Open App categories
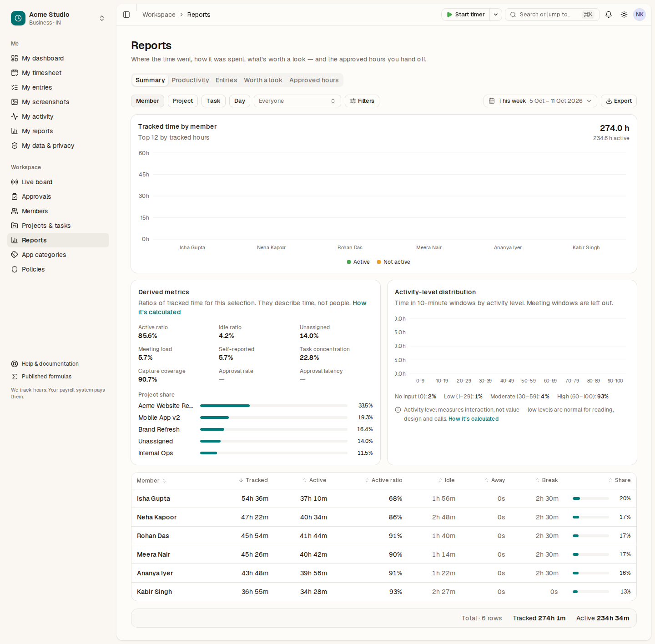 pyautogui.click(x=58, y=255)
